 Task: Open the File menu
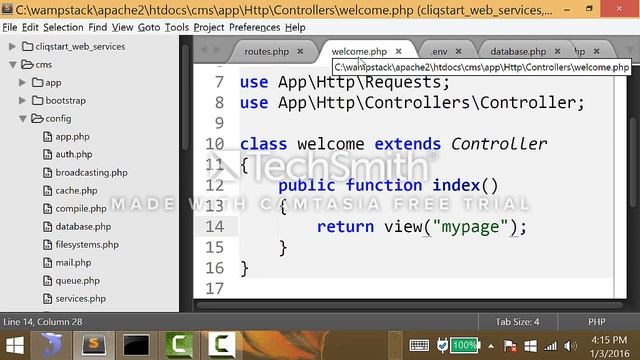point(10,27)
